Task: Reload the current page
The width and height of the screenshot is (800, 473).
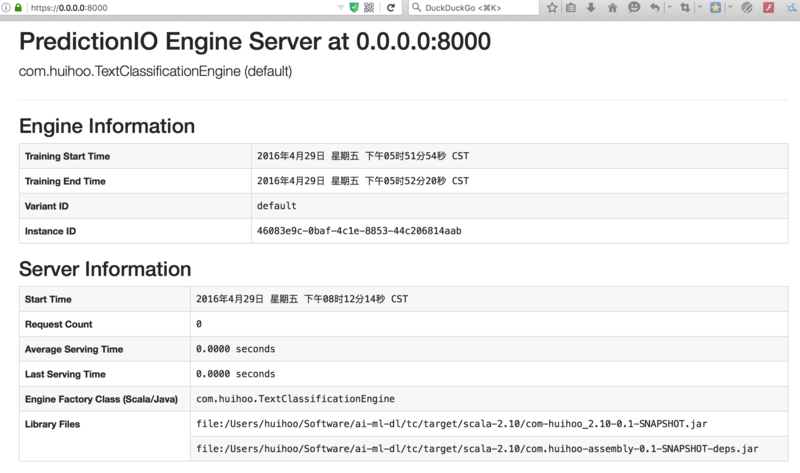Action: pyautogui.click(x=389, y=8)
